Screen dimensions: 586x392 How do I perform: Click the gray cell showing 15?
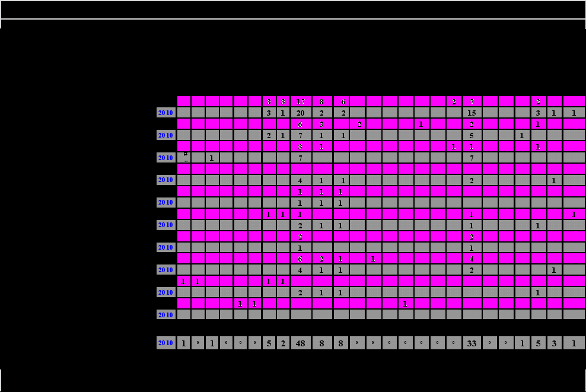[x=472, y=113]
